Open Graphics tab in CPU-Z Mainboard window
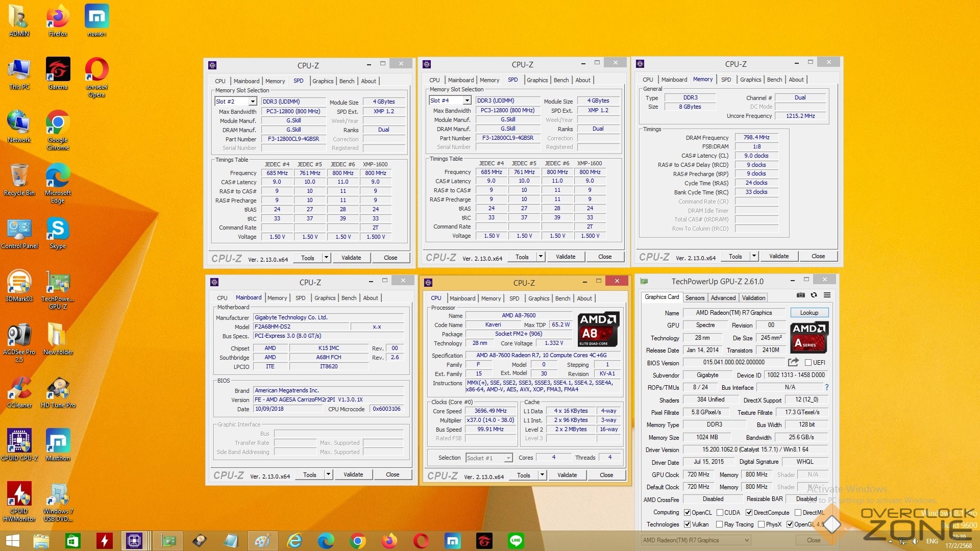 (x=325, y=298)
